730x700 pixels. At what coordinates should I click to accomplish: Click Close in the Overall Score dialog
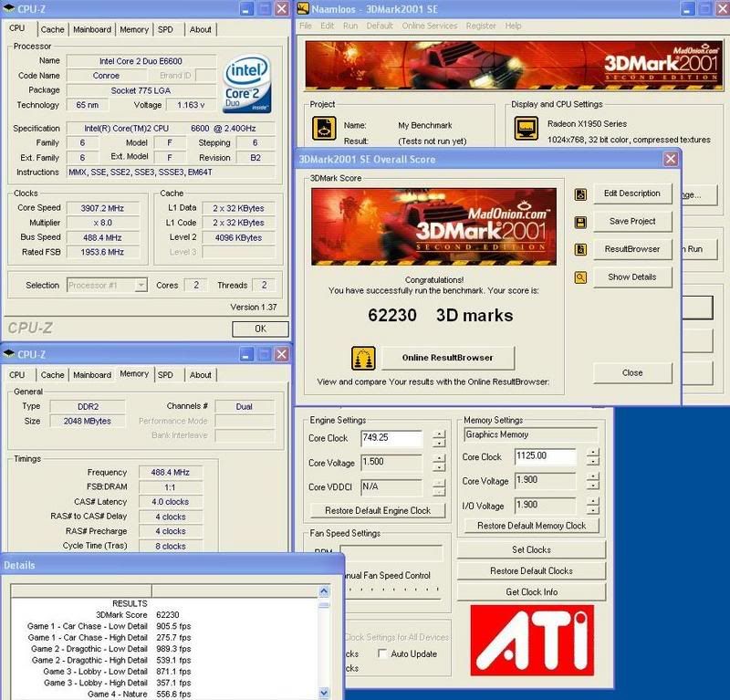[x=632, y=373]
